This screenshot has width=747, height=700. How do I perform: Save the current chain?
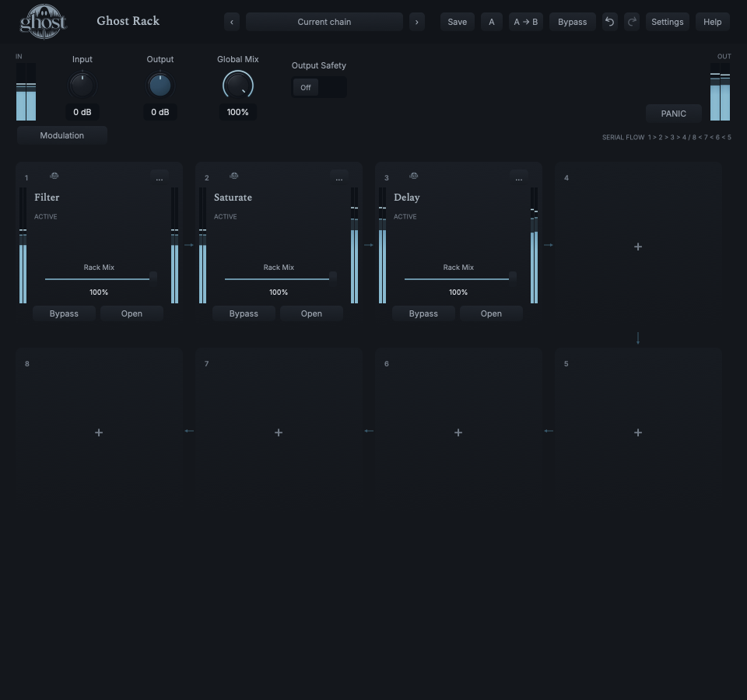pos(458,22)
